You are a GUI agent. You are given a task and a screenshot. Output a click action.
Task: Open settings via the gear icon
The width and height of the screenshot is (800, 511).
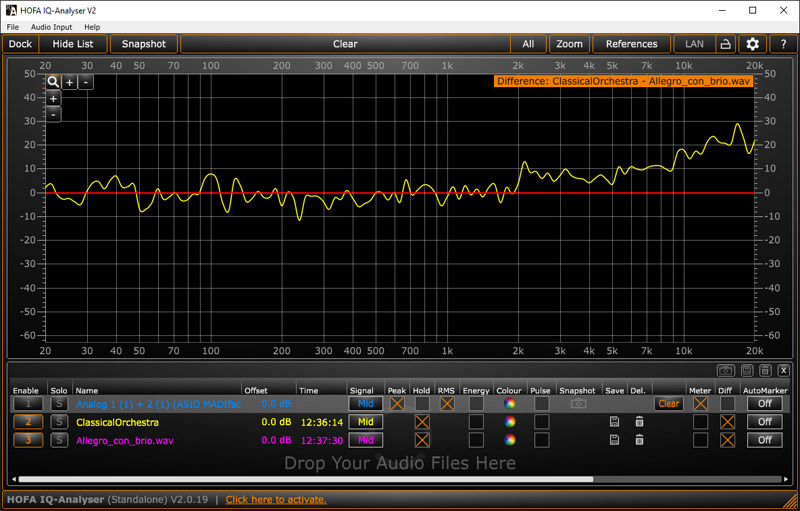(753, 44)
